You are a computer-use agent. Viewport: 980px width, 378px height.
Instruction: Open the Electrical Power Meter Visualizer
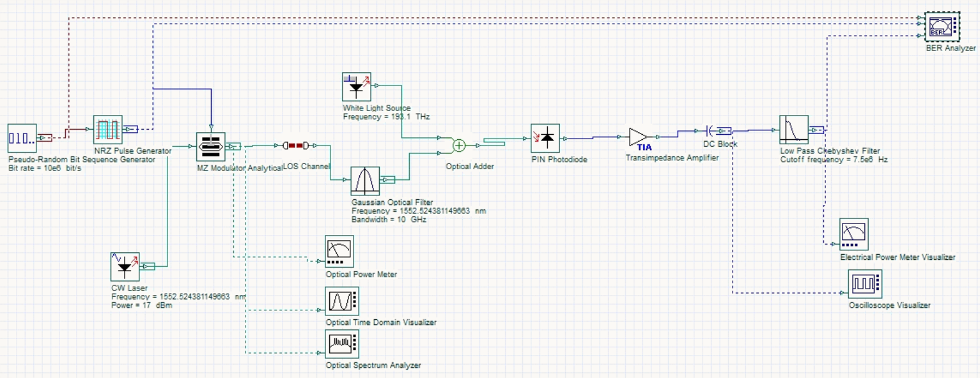[854, 234]
